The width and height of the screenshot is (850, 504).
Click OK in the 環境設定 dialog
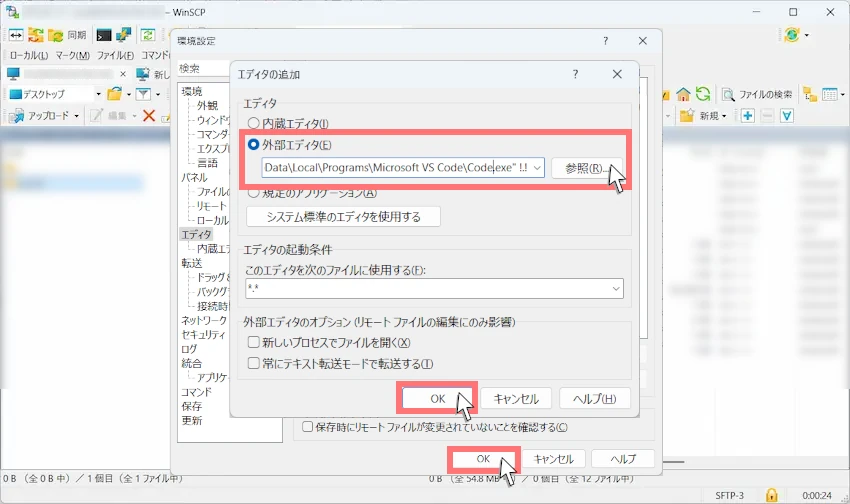coord(483,459)
